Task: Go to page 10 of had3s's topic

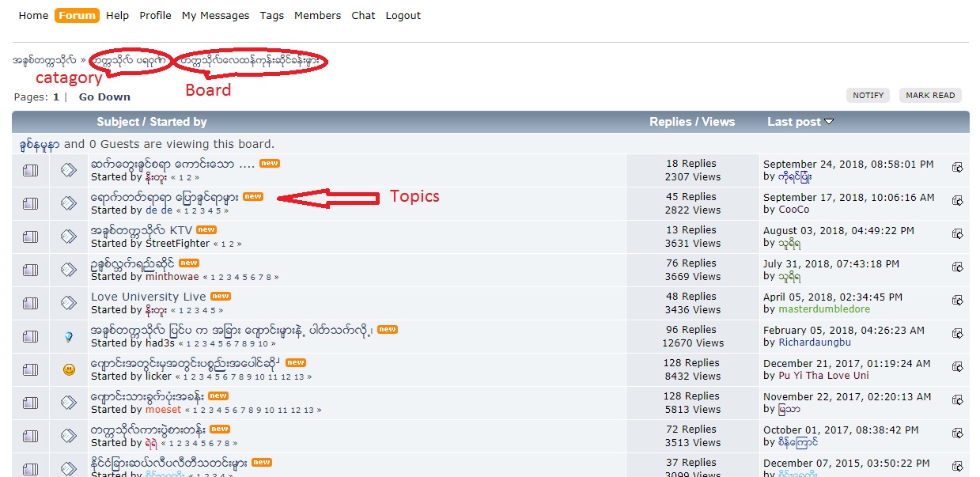Action: (264, 343)
